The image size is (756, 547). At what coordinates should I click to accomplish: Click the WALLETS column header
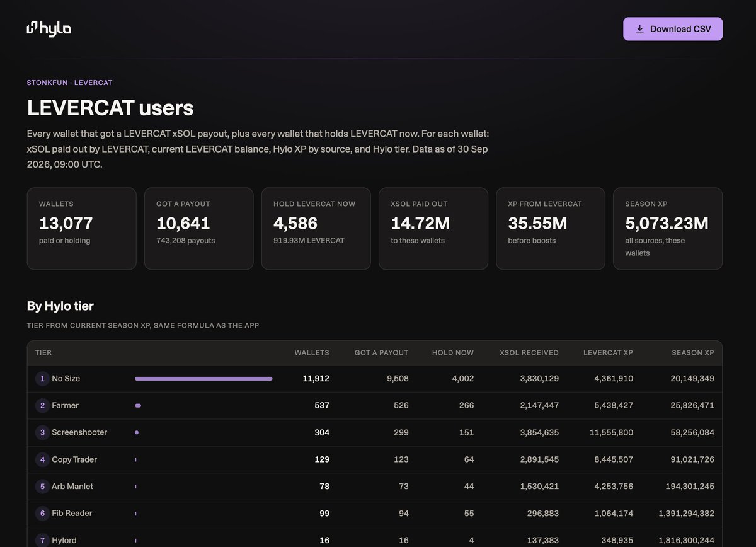pyautogui.click(x=312, y=353)
